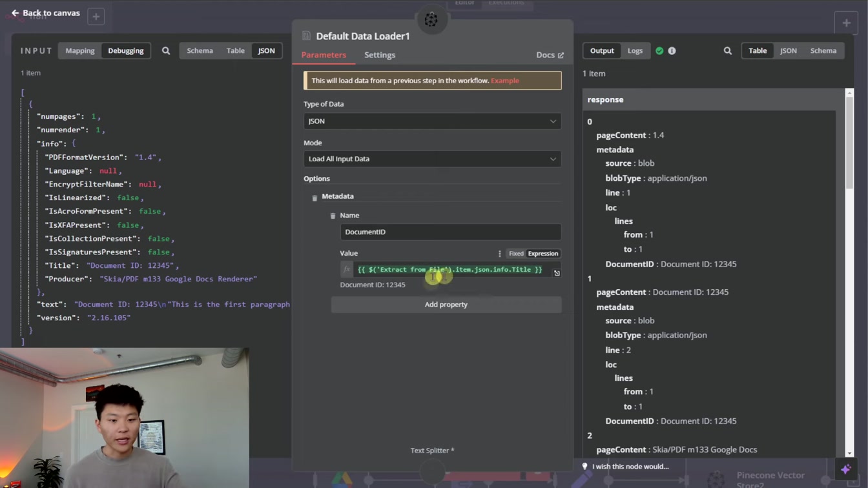Open the Docs external link
Image resolution: width=868 pixels, height=488 pixels.
click(550, 55)
